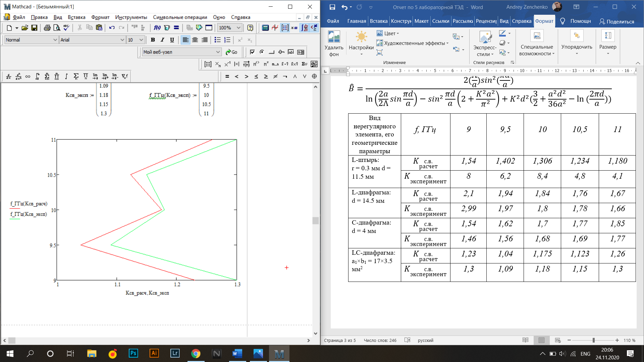Print the Mathcad worksheet

pyautogui.click(x=47, y=28)
